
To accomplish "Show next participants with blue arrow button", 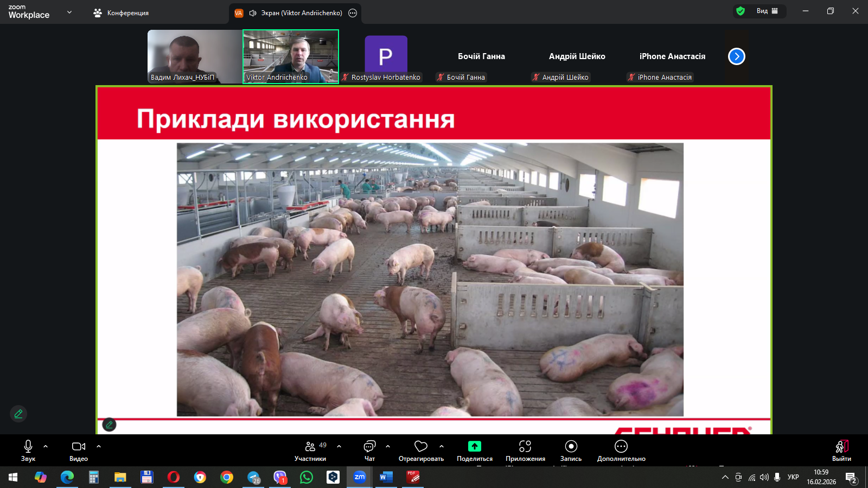I will 737,56.
